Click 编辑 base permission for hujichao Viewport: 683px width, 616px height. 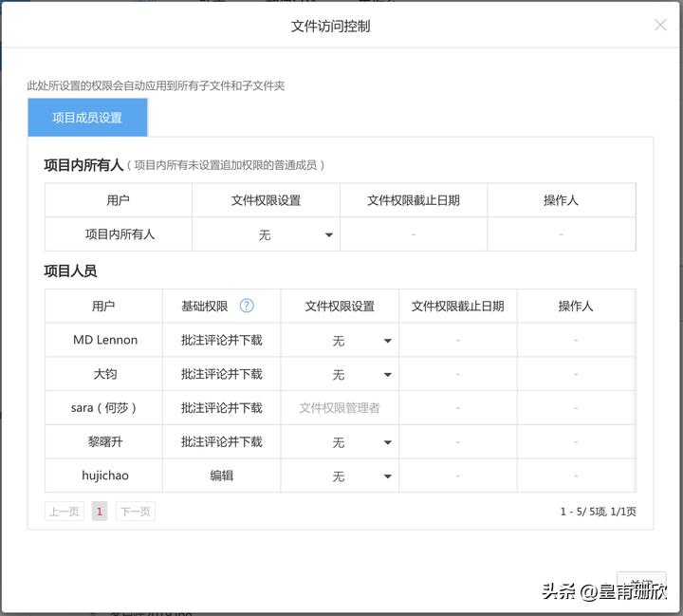(221, 476)
